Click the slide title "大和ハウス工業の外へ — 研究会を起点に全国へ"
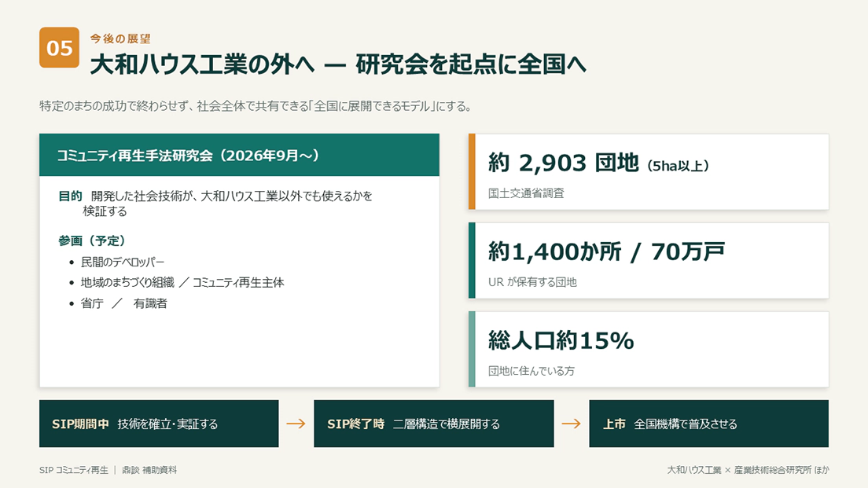This screenshot has width=868, height=488. point(337,64)
